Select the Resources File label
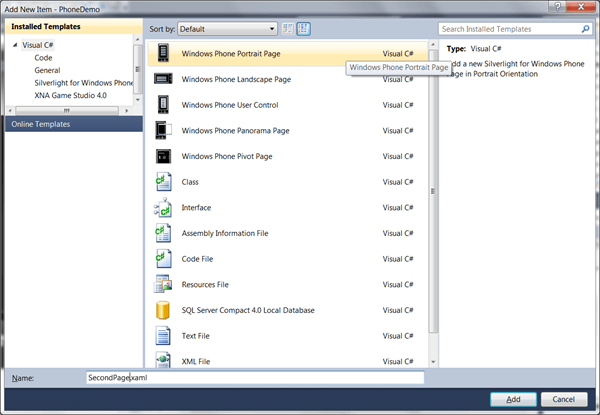 click(205, 285)
